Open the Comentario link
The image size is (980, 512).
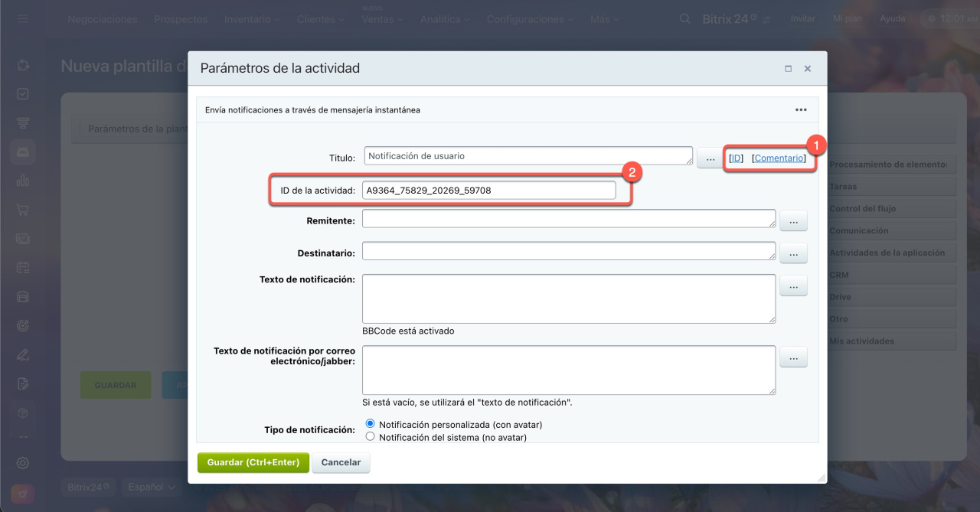pyautogui.click(x=779, y=158)
